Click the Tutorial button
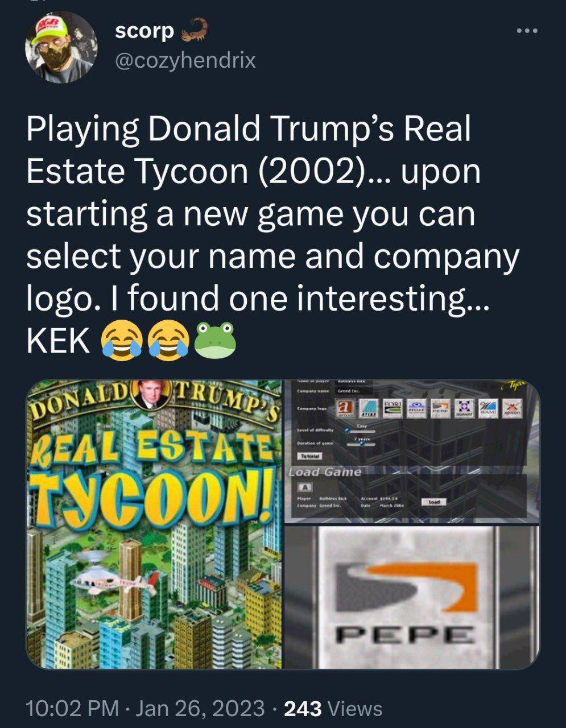This screenshot has width=566, height=728. pyautogui.click(x=310, y=456)
